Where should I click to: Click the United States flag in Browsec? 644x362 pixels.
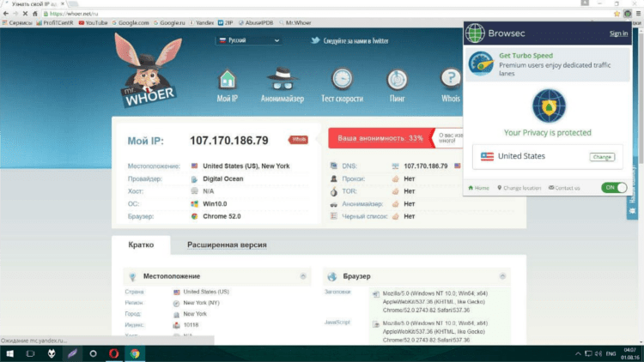(x=487, y=156)
